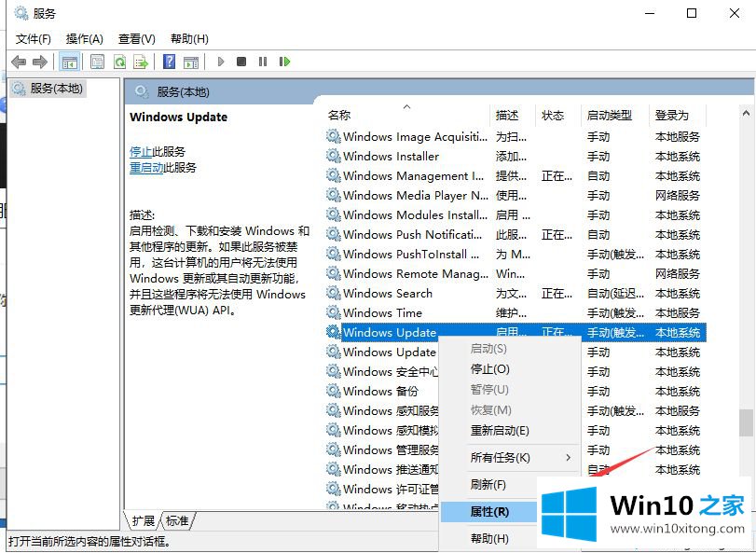Click the Start service play icon
This screenshot has height=553, width=756.
[x=221, y=62]
